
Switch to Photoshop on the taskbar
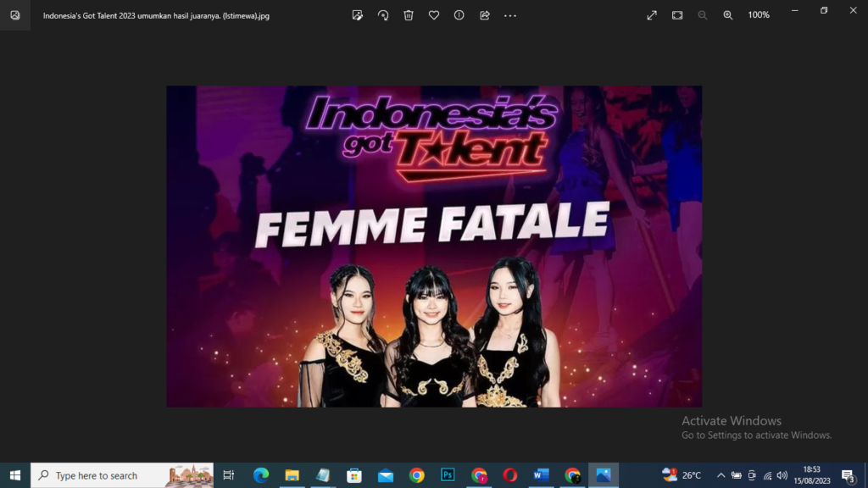point(448,475)
